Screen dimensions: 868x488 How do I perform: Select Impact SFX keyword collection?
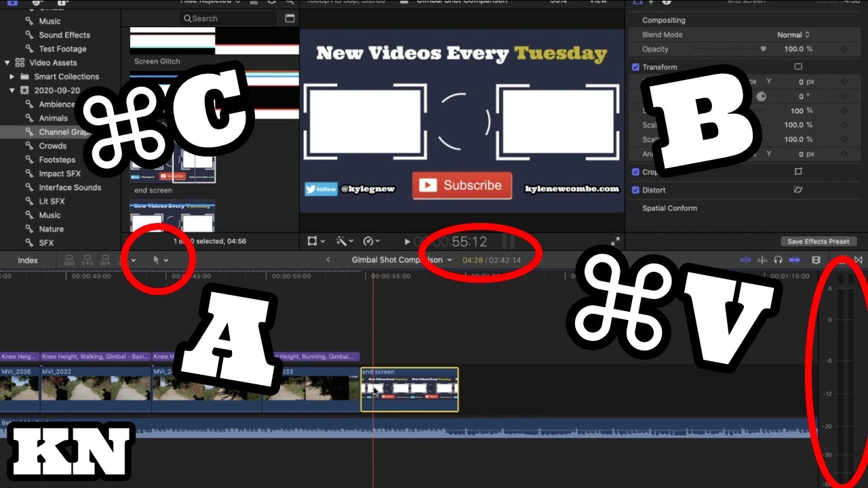60,174
